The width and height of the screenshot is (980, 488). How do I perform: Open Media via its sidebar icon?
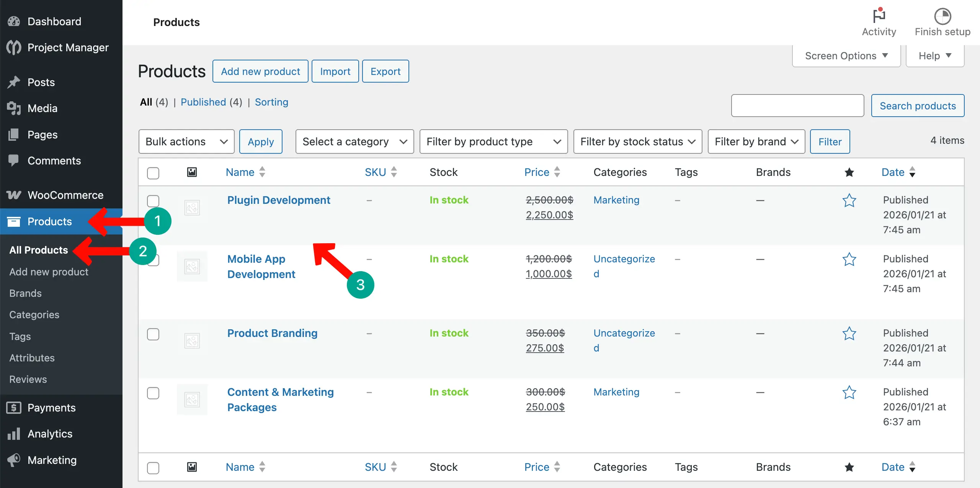click(13, 108)
